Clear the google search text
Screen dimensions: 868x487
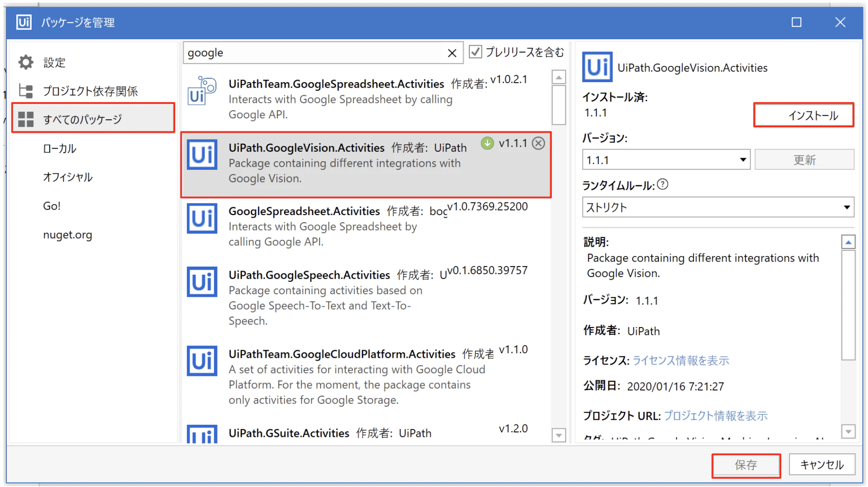click(x=452, y=53)
